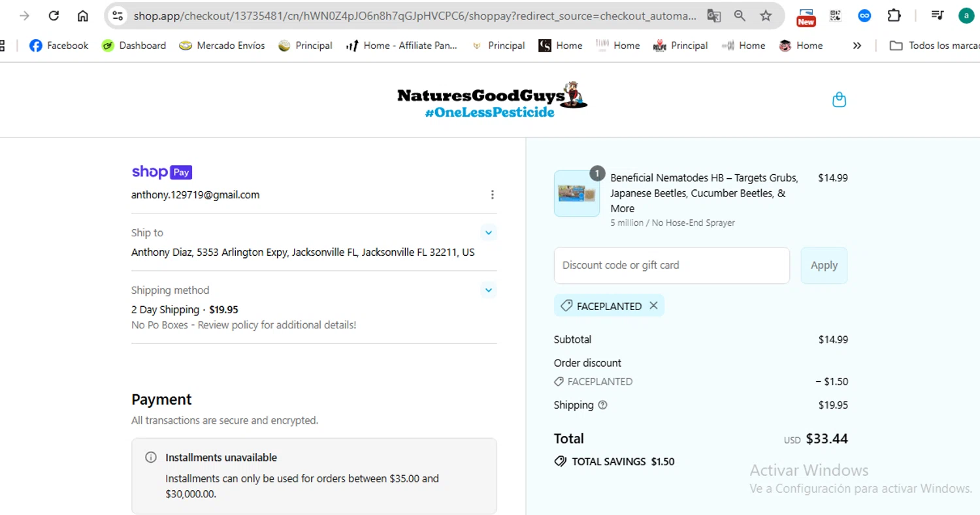This screenshot has width=980, height=515.
Task: Open the QR code extension icon
Action: 836,16
